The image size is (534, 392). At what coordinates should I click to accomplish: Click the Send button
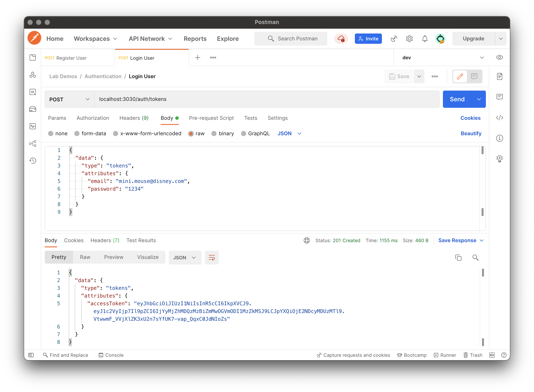pos(457,99)
